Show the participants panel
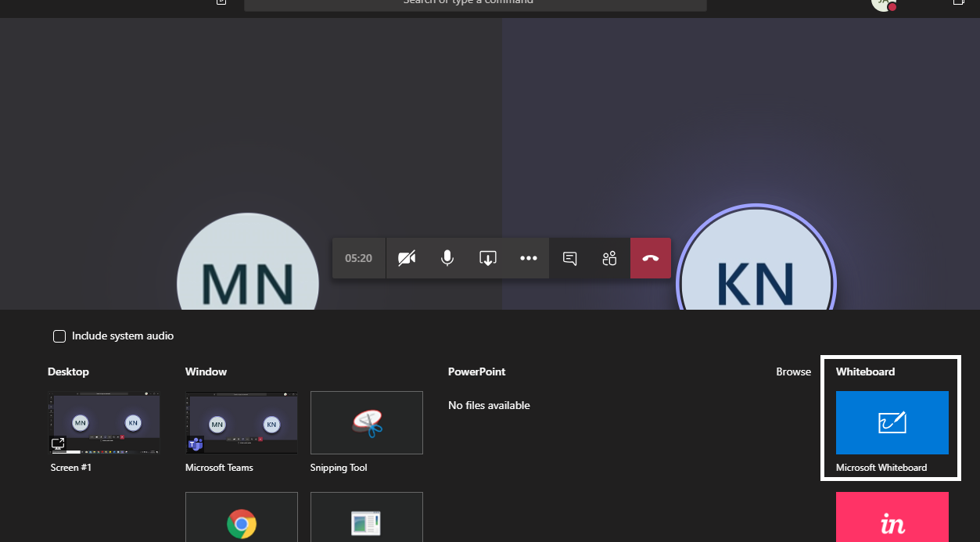The width and height of the screenshot is (980, 542). [x=610, y=258]
